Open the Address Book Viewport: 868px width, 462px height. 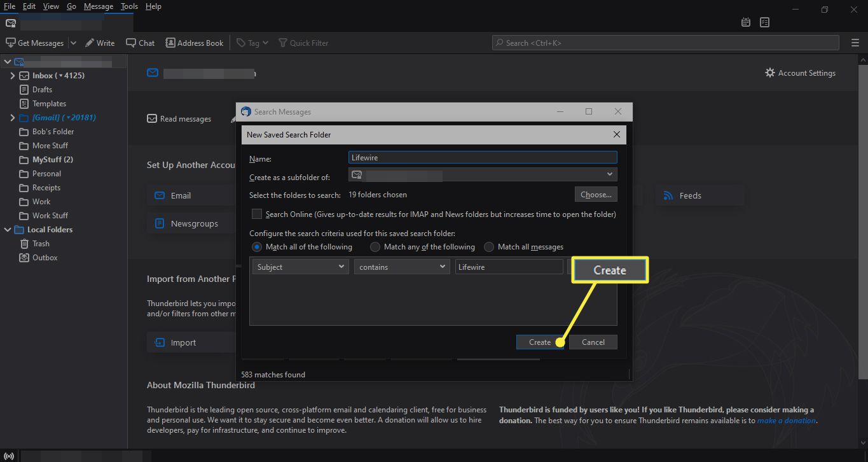195,43
